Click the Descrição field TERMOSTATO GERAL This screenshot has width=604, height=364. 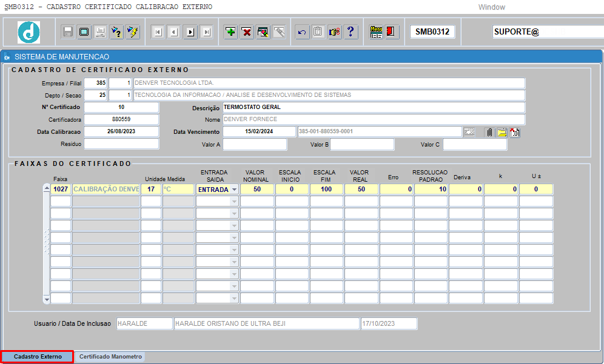[374, 107]
